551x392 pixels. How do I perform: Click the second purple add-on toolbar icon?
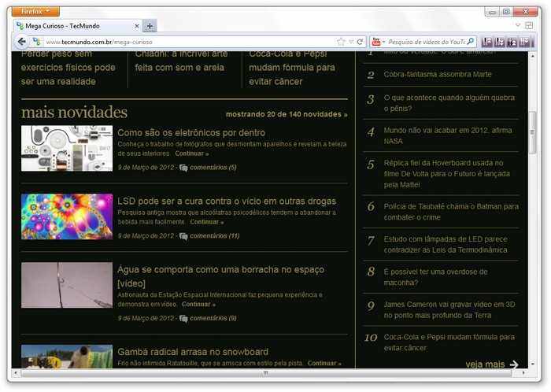tap(499, 42)
